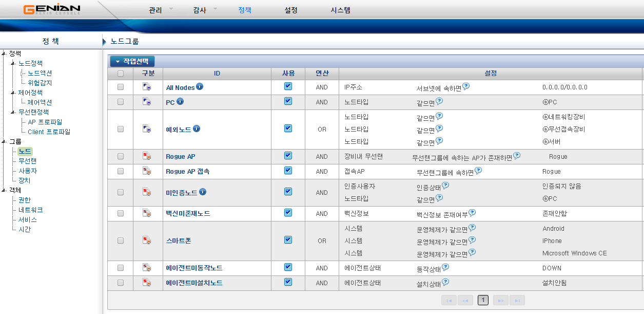Click the next page arrow in pagination

click(500, 300)
